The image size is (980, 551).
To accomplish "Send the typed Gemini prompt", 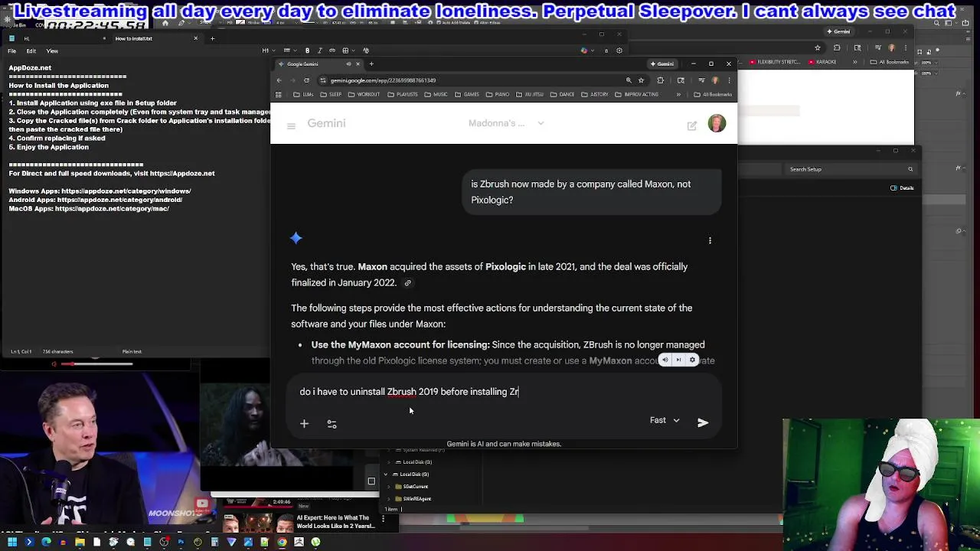I will coord(703,422).
